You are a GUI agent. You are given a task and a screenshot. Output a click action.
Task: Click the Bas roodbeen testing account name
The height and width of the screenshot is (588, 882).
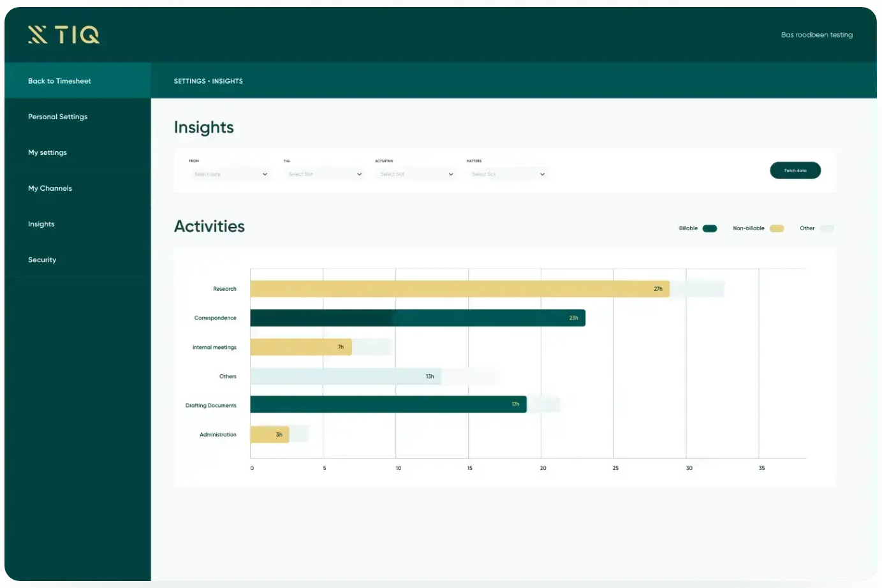816,34
